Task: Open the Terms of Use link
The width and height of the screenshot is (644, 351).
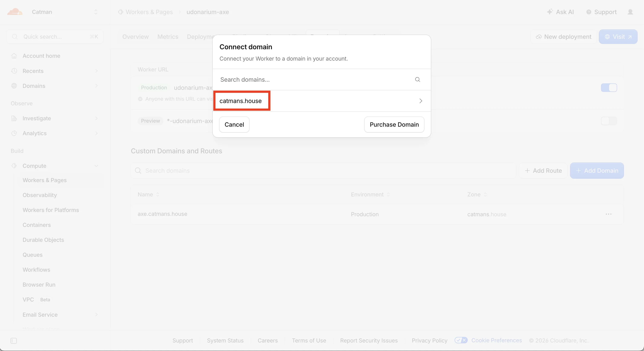Action: pyautogui.click(x=309, y=341)
